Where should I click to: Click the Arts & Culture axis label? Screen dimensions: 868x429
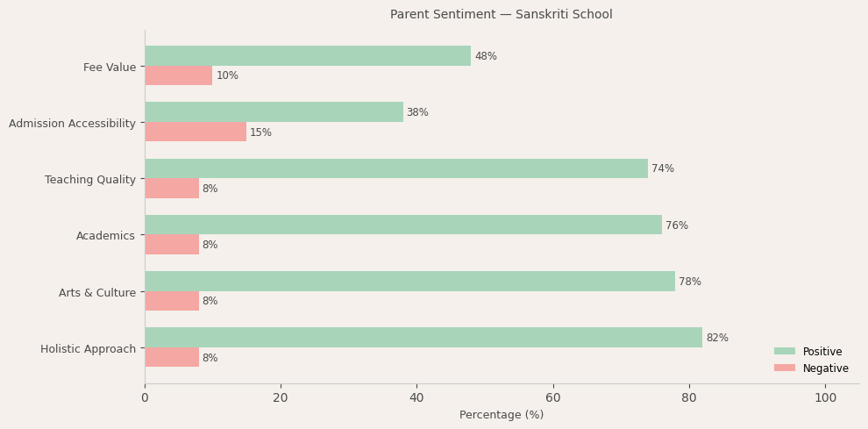[97, 293]
